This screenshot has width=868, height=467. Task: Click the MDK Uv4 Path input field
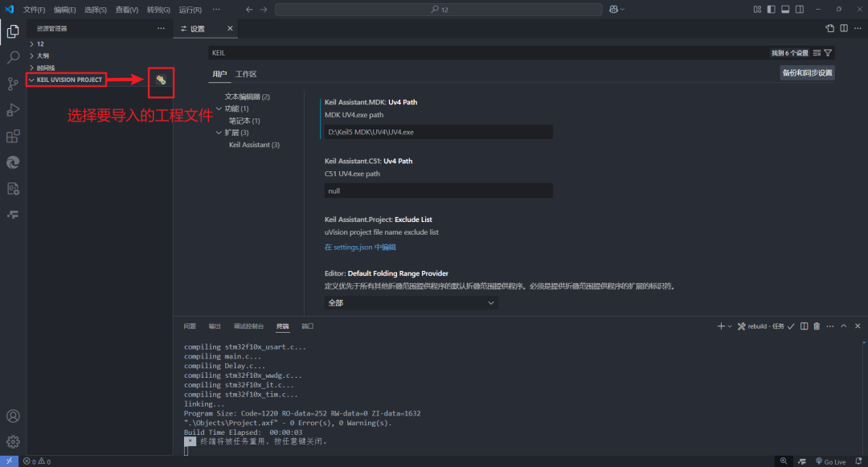click(x=439, y=133)
